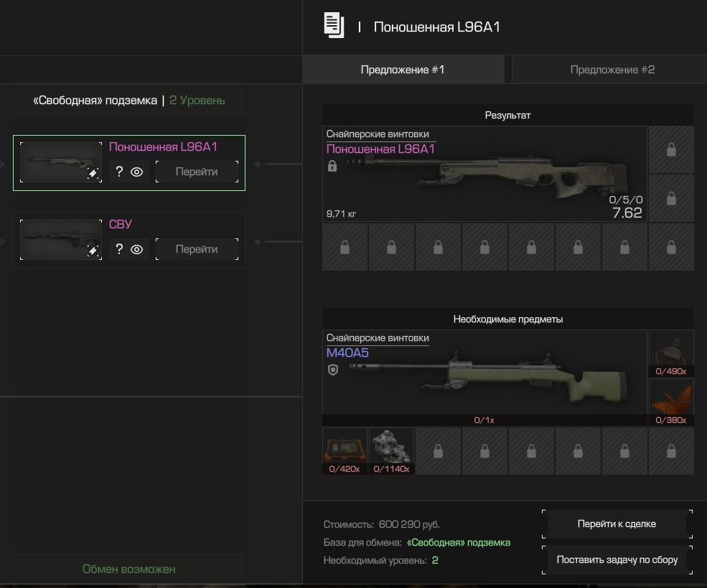Click the pink Поношенная L96A1 name in the list
This screenshot has height=588, width=707.
tap(163, 147)
